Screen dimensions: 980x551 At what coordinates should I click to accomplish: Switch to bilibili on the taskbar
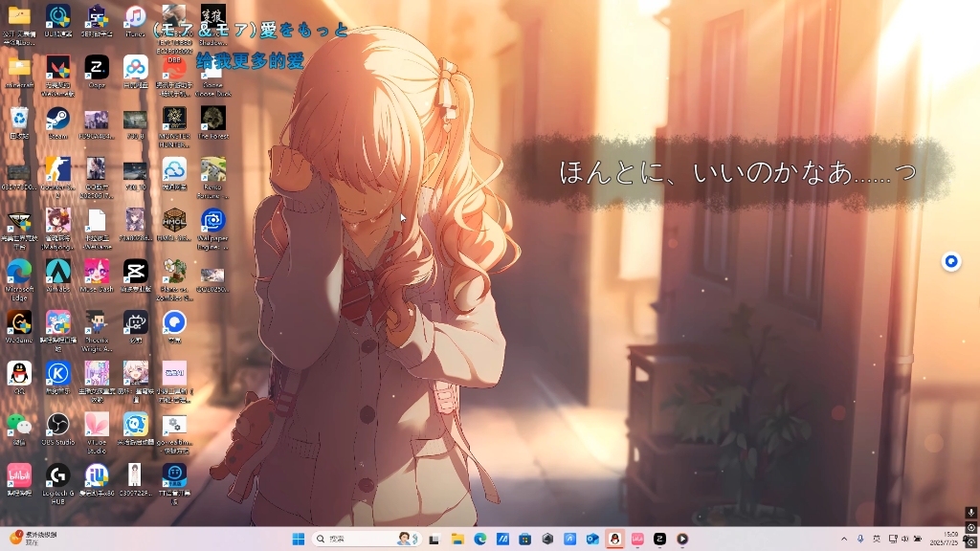click(637, 539)
